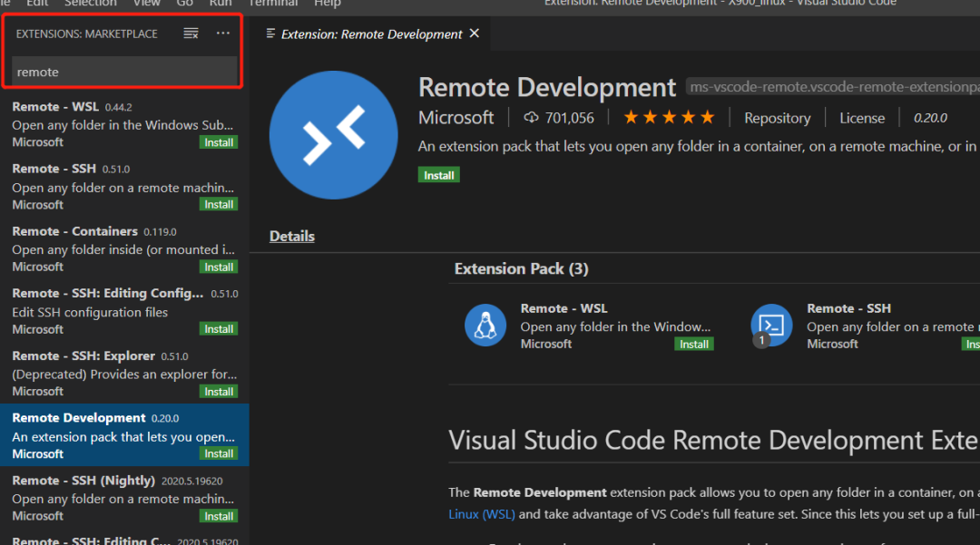Select Remote - SSH: Editing Config list entry
The image size is (980, 545).
(124, 311)
